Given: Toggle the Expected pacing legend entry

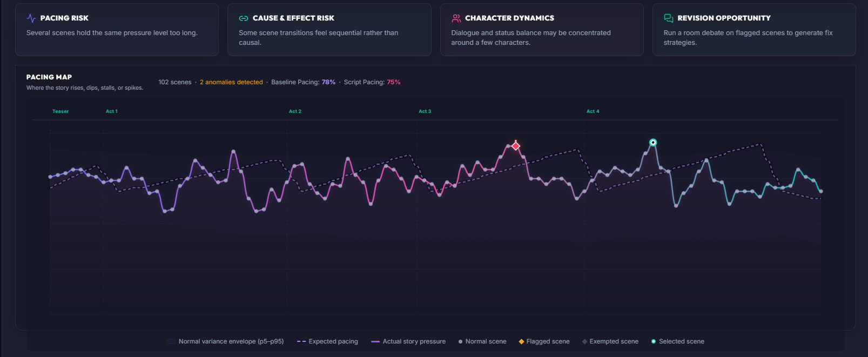Looking at the screenshot, I should point(327,341).
